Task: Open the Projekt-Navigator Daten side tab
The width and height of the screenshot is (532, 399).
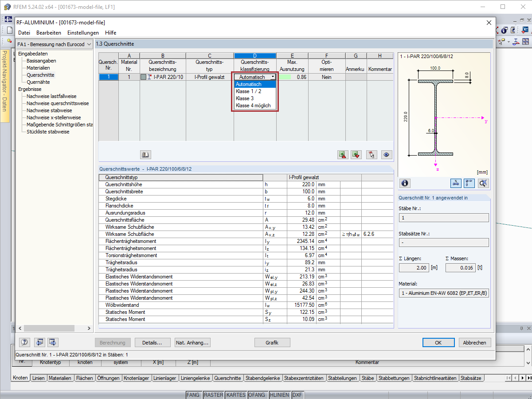Action: (x=4, y=86)
